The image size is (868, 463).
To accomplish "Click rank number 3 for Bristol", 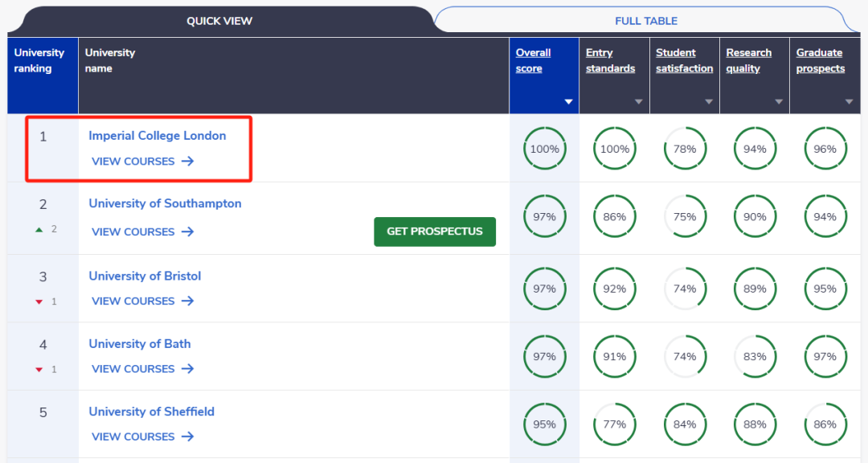I will pos(43,277).
